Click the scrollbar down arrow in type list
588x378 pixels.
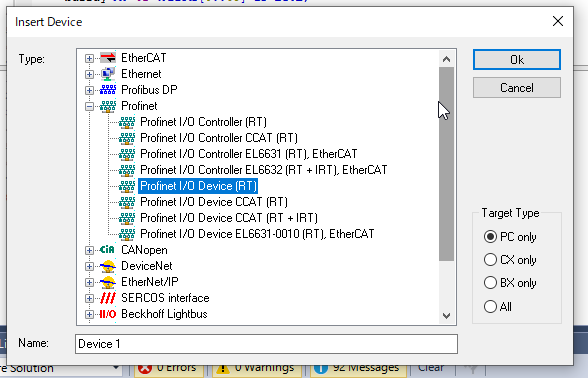[x=446, y=316]
